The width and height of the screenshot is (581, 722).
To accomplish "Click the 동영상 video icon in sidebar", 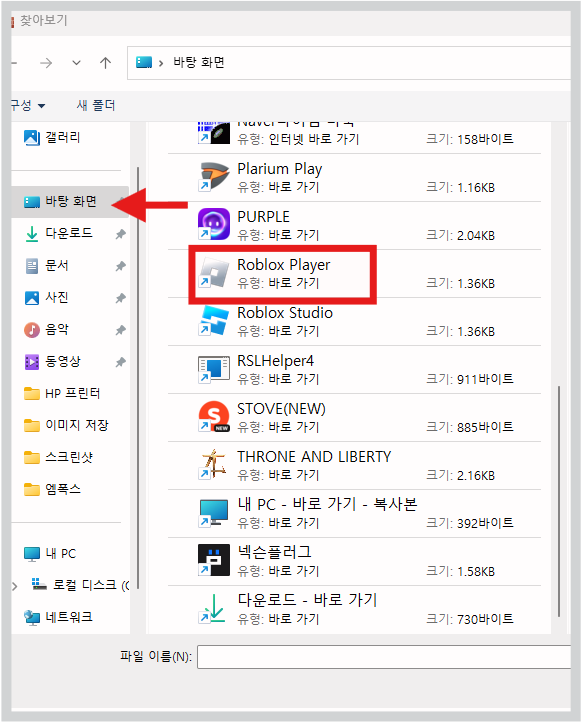I will point(32,362).
